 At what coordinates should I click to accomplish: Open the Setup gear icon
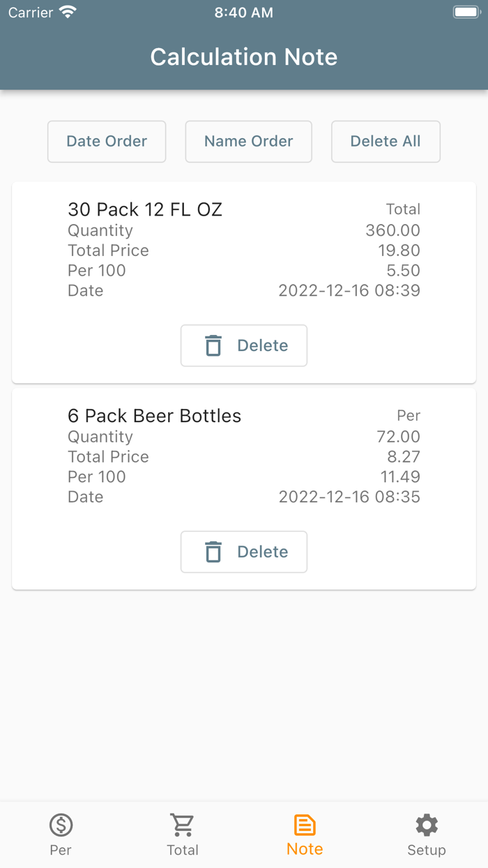click(426, 825)
